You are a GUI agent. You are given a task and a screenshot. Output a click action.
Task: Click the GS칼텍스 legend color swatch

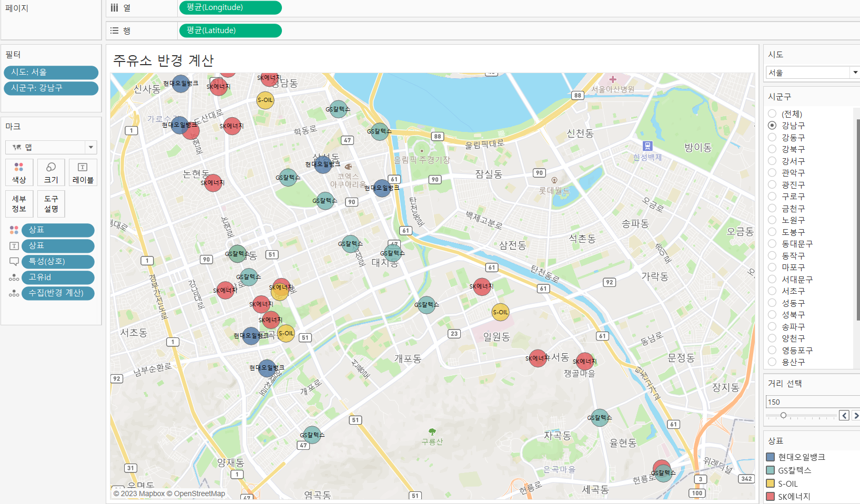tap(771, 470)
